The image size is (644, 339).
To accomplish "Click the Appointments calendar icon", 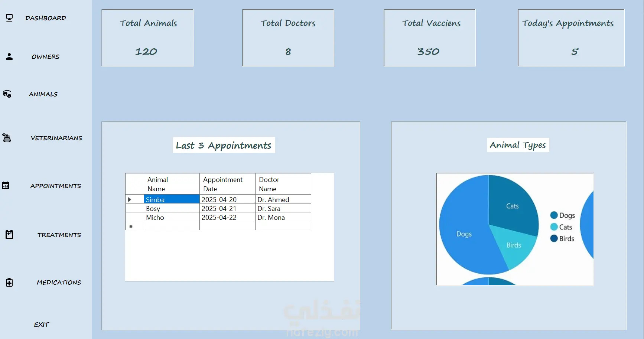I will [x=6, y=185].
